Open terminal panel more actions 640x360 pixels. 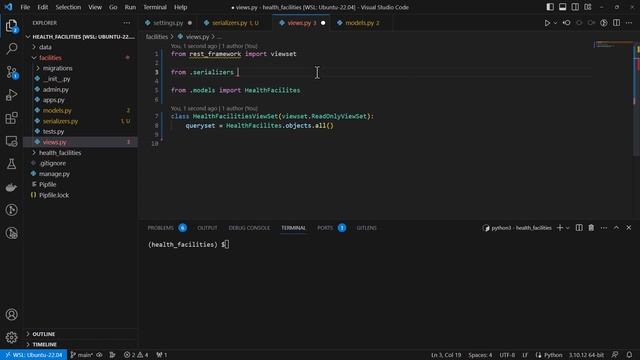pos(604,228)
